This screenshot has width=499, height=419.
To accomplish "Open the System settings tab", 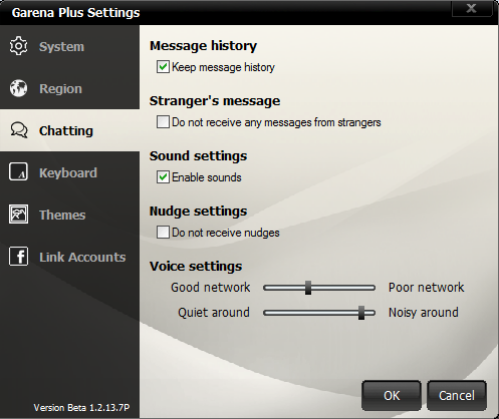I will (x=70, y=46).
